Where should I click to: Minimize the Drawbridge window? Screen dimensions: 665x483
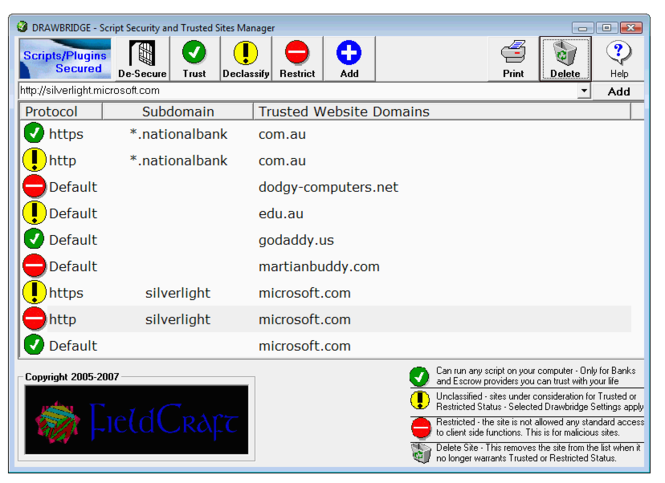(x=583, y=28)
